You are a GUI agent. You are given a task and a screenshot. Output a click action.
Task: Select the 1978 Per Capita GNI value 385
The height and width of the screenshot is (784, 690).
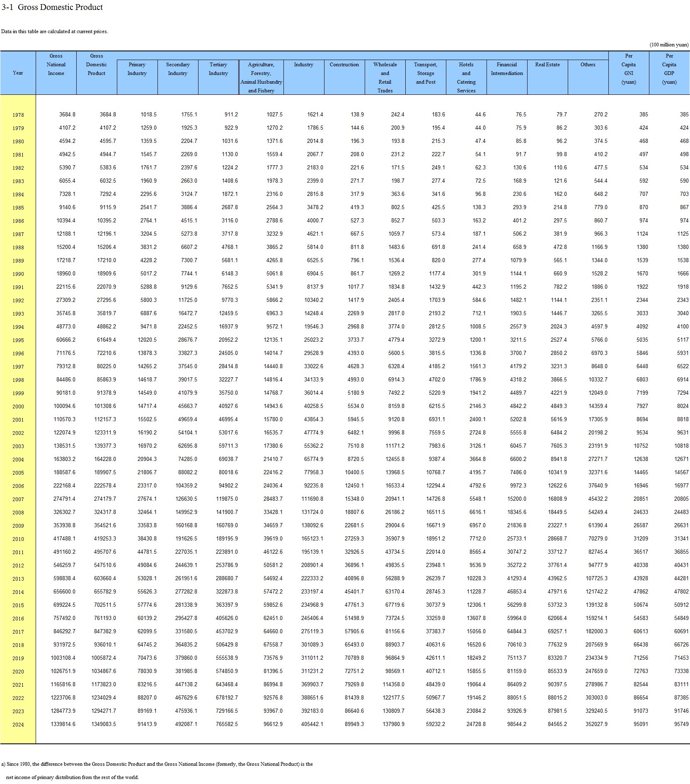pyautogui.click(x=643, y=115)
